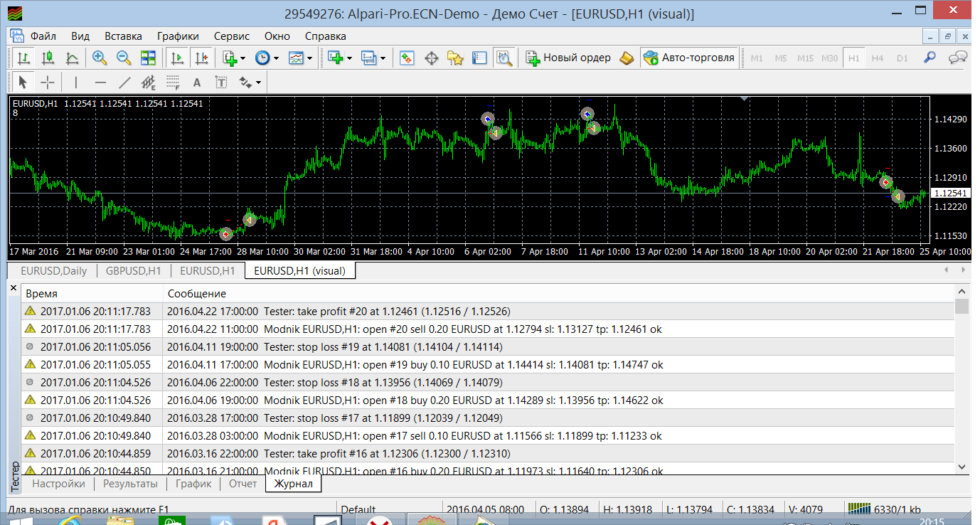Select the trendline drawing tool
980x525 pixels.
[124, 83]
